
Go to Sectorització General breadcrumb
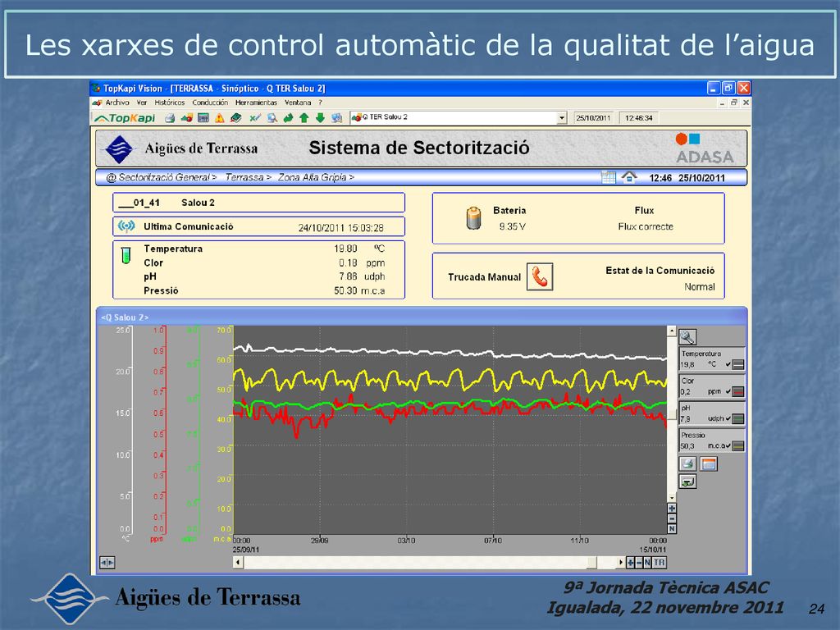pyautogui.click(x=162, y=177)
